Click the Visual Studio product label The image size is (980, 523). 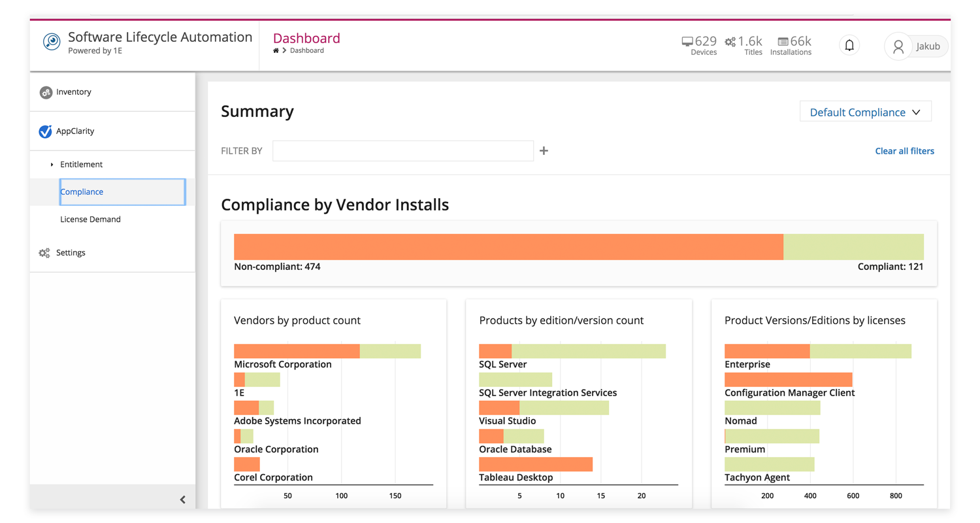[x=508, y=421]
